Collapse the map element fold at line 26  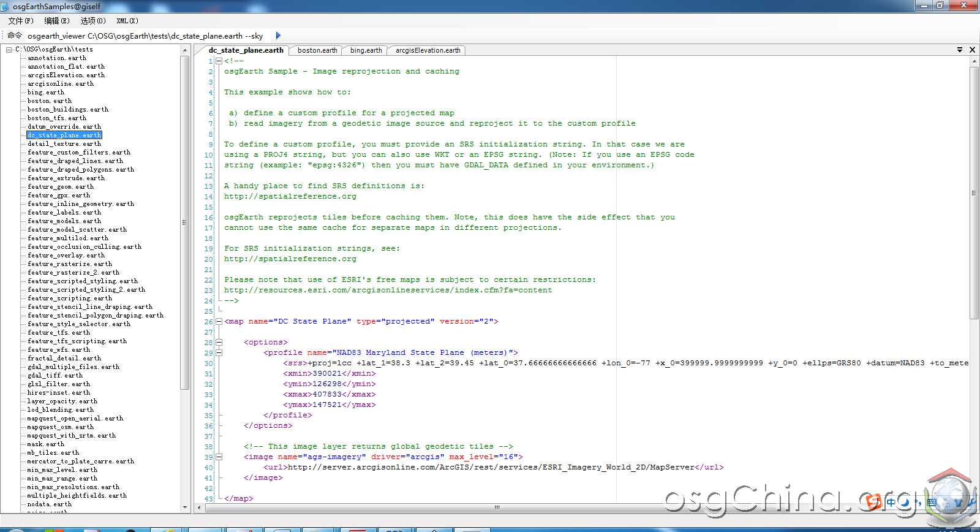click(219, 321)
